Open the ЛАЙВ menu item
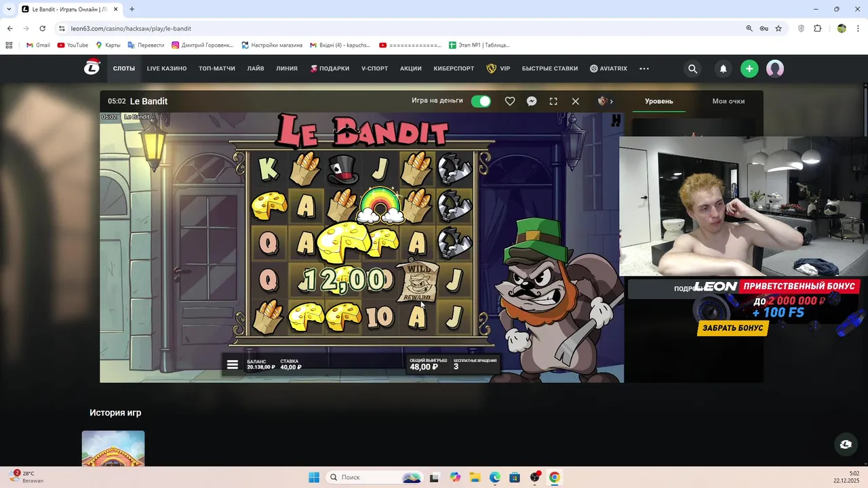The width and height of the screenshot is (868, 488). pyautogui.click(x=256, y=68)
